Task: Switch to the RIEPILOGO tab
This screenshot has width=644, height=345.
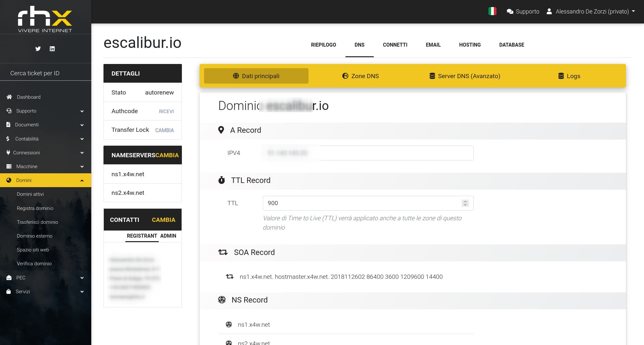Action: 323,45
